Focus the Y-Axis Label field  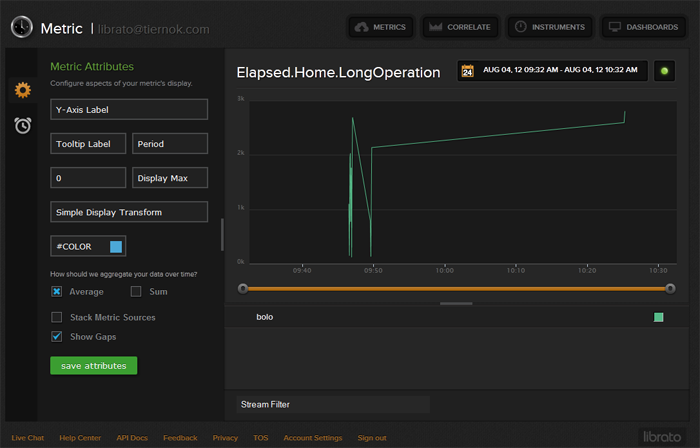point(129,109)
